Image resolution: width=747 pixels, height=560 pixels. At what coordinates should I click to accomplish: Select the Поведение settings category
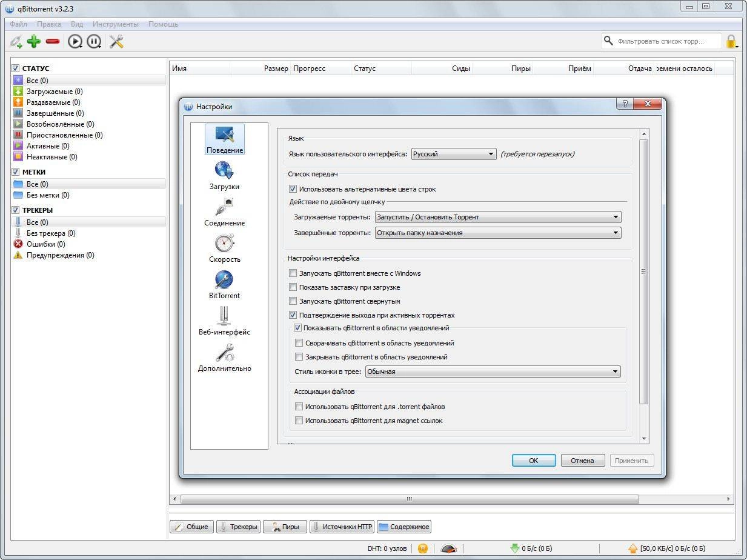coord(225,140)
